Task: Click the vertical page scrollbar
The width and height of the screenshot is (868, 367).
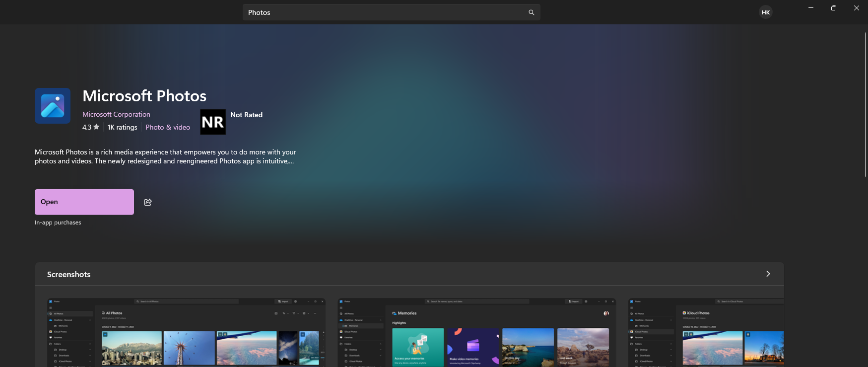Action: (866, 104)
